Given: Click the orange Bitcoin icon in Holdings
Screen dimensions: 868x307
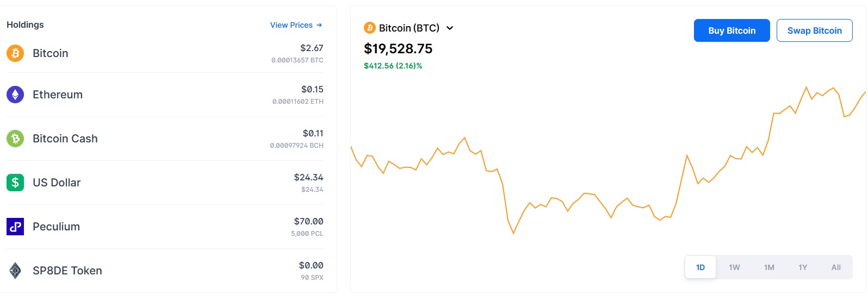Looking at the screenshot, I should tap(15, 53).
